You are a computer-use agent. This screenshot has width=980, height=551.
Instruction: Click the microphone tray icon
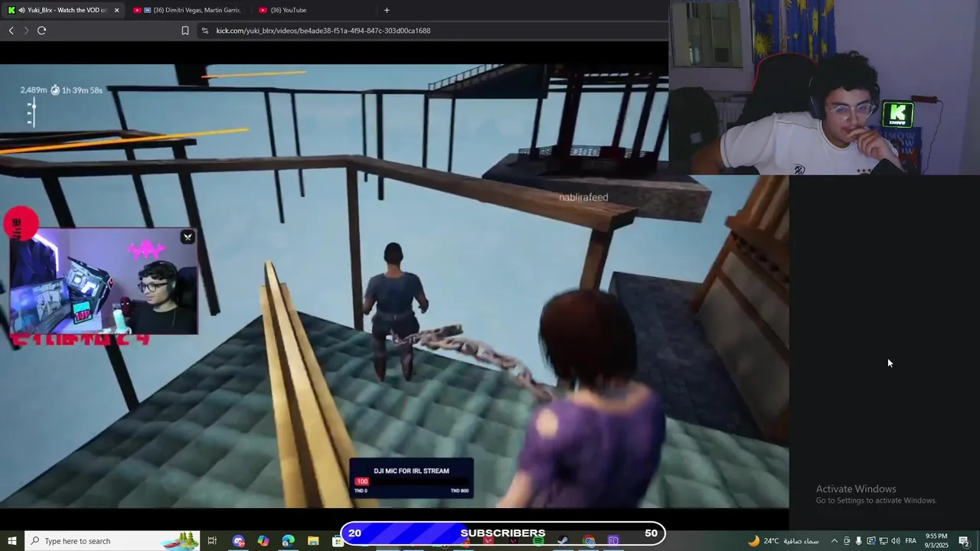859,541
